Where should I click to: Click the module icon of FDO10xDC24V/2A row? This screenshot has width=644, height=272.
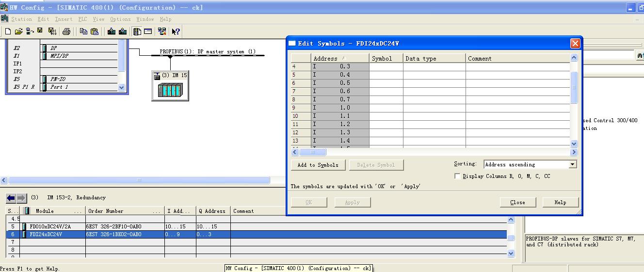[24, 226]
